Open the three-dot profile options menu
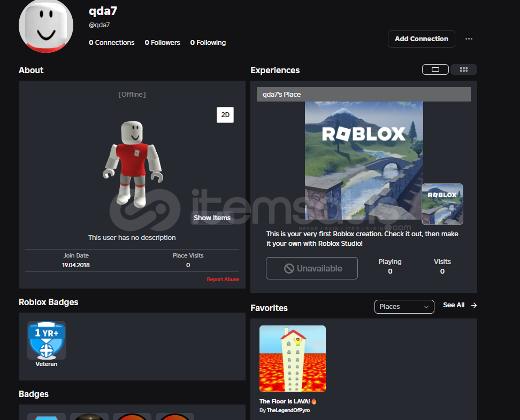The height and width of the screenshot is (420, 520). coord(469,39)
